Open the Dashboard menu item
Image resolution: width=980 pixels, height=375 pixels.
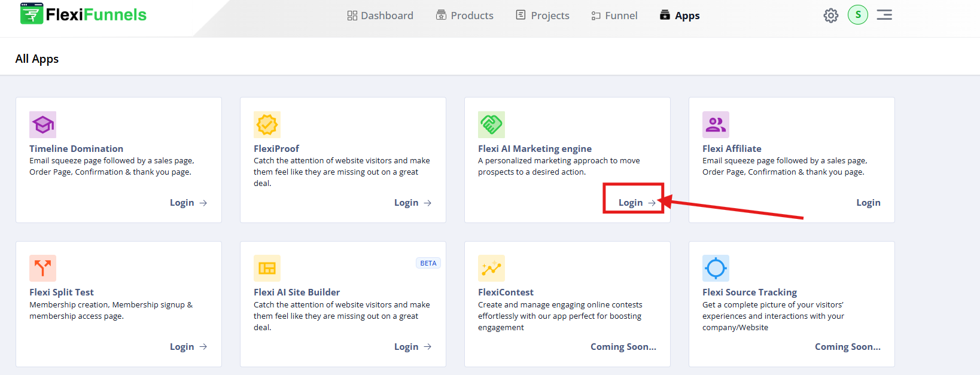[380, 16]
